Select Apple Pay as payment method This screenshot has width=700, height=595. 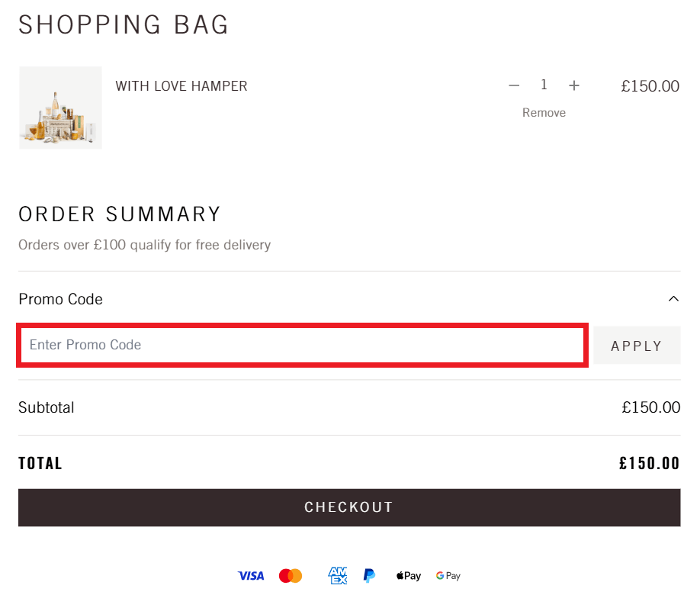[408, 576]
